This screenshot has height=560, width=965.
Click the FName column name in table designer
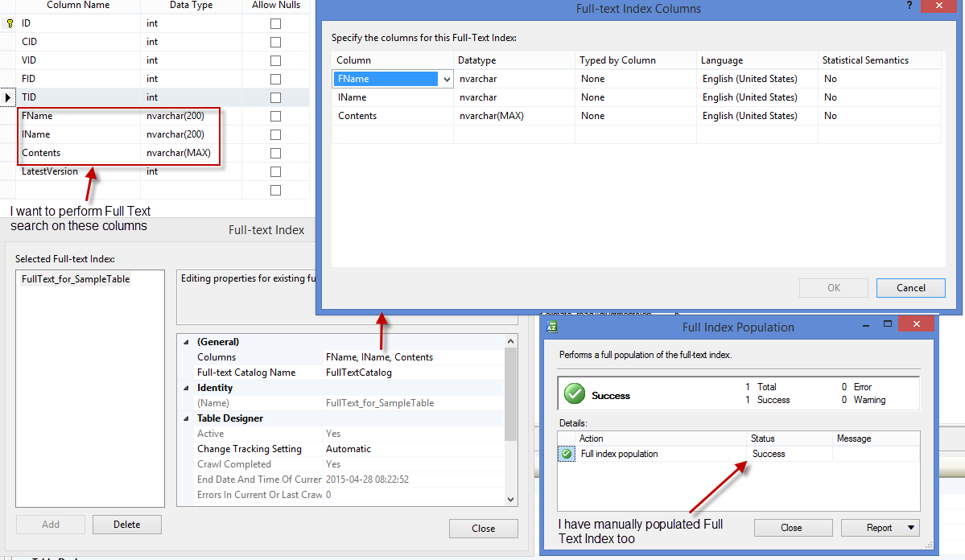coord(37,116)
